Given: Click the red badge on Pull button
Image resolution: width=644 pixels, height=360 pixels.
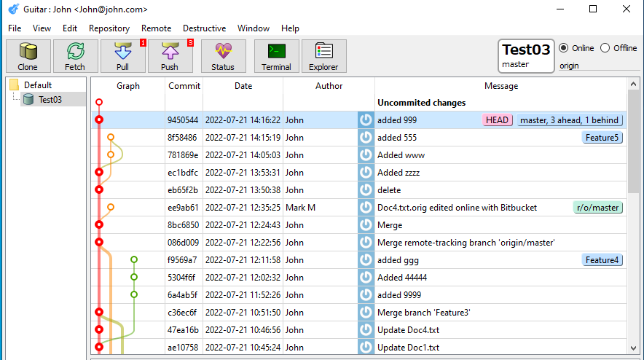Looking at the screenshot, I should pyautogui.click(x=143, y=43).
